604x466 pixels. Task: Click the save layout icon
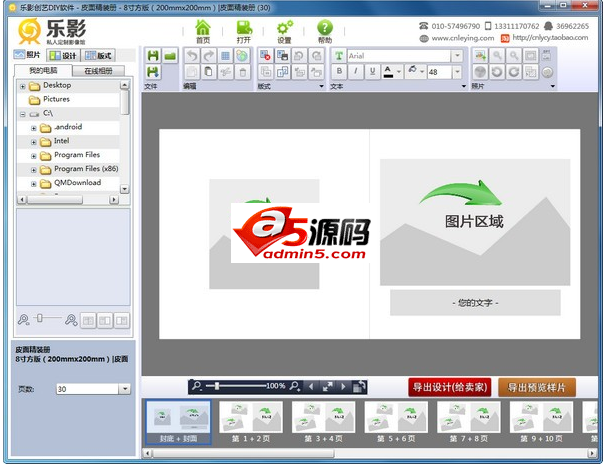click(x=282, y=56)
